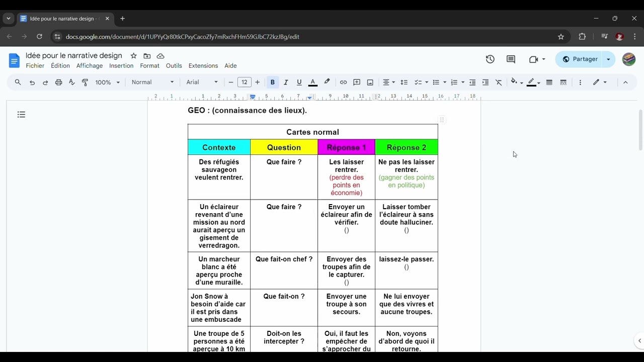Open the Aide menu

[230, 66]
